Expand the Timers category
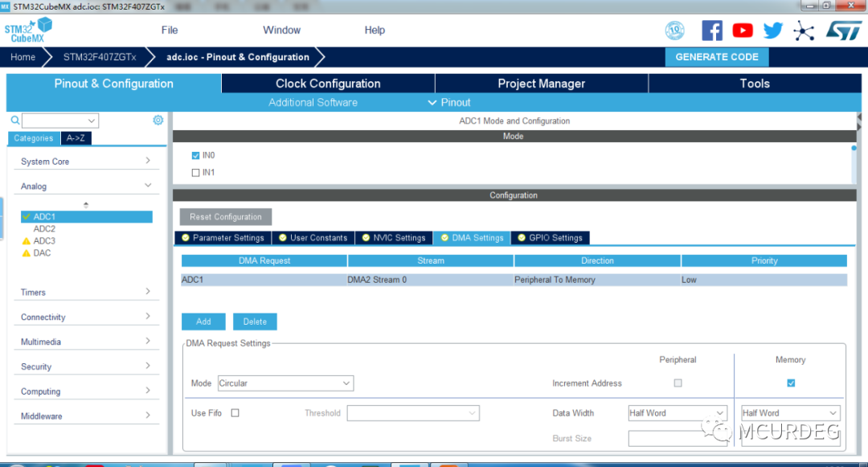The image size is (868, 467). pyautogui.click(x=86, y=292)
